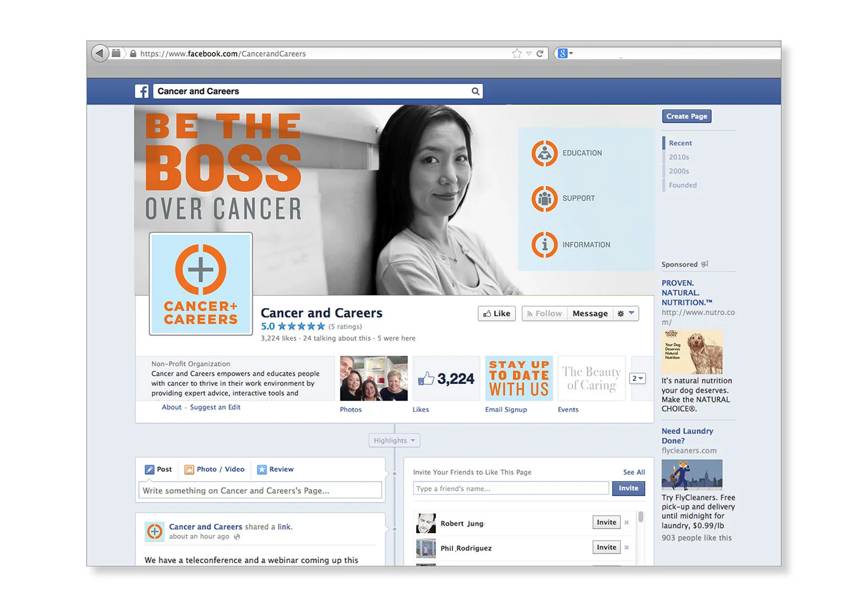Click the Facebook logo icon

click(142, 91)
